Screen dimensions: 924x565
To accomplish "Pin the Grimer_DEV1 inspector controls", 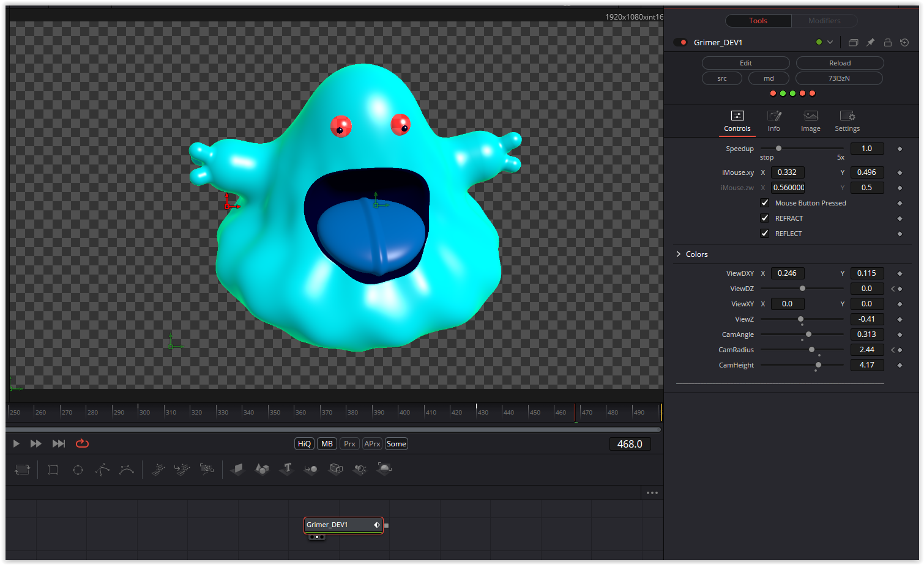I will (870, 42).
